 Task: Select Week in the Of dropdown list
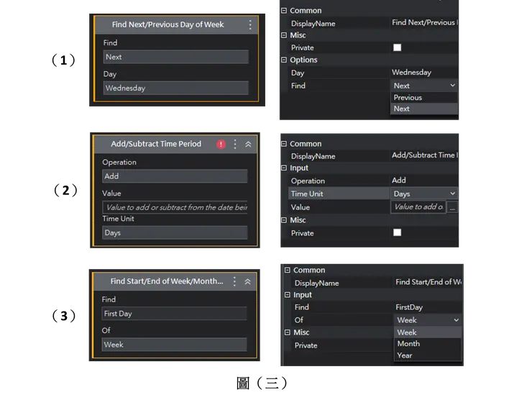[428, 332]
